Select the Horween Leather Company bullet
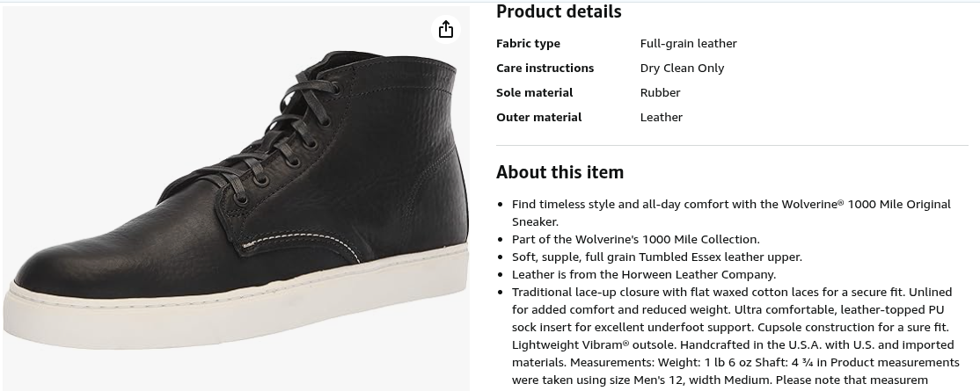This screenshot has width=980, height=391. pyautogui.click(x=644, y=274)
